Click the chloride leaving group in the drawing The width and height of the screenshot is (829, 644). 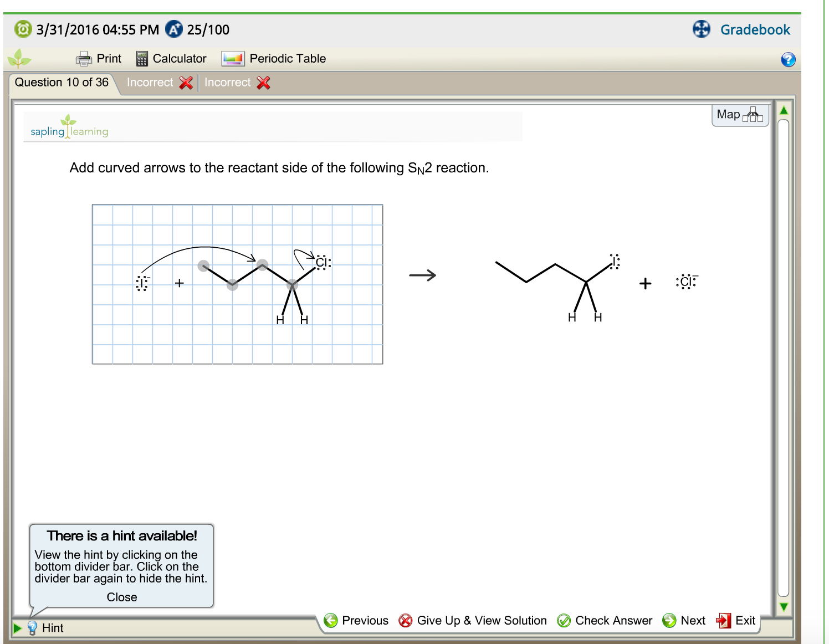321,261
